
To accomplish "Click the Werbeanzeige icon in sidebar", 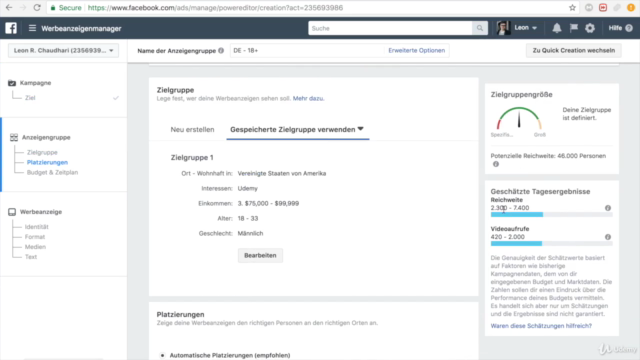I will click(x=12, y=212).
